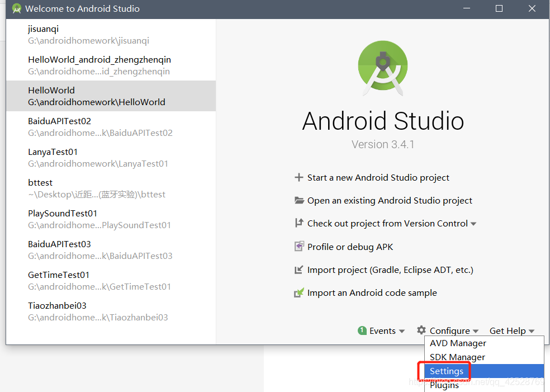
Task: Click the path G:\androidhomework\HelloWorld
Action: pos(97,102)
